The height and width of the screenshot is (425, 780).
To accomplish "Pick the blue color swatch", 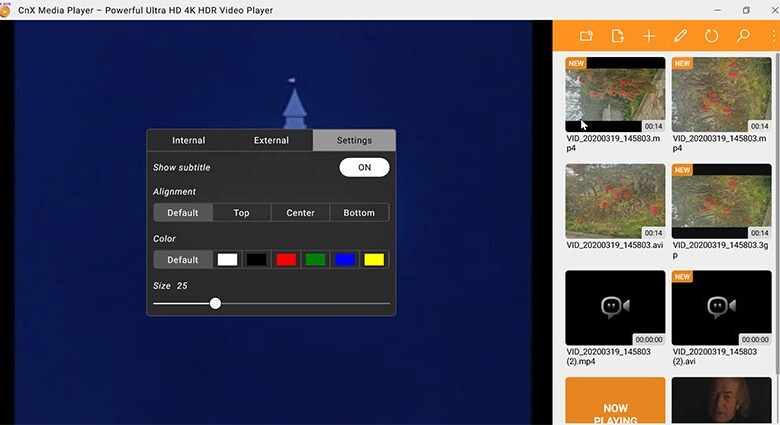I will coord(345,260).
